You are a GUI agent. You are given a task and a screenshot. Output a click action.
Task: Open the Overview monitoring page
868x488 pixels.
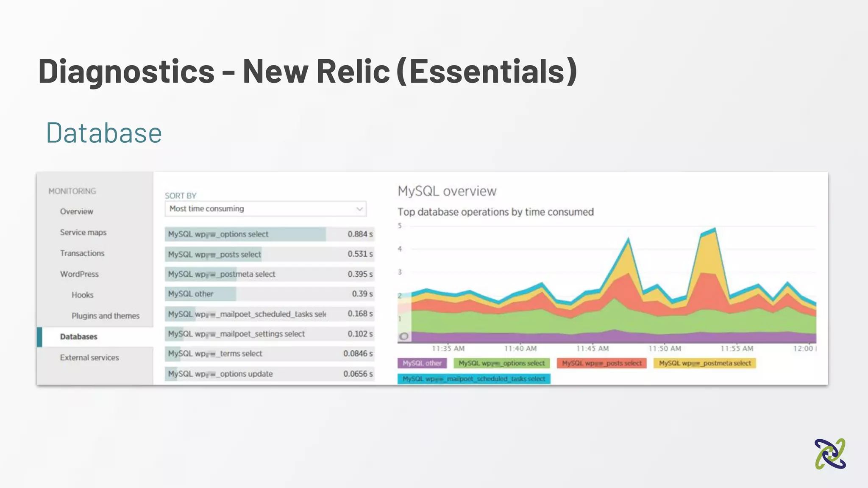pyautogui.click(x=76, y=211)
